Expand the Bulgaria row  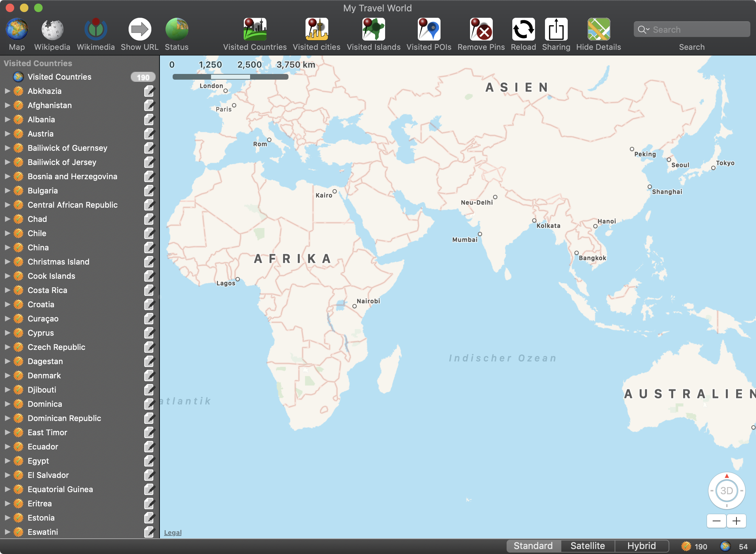[7, 191]
